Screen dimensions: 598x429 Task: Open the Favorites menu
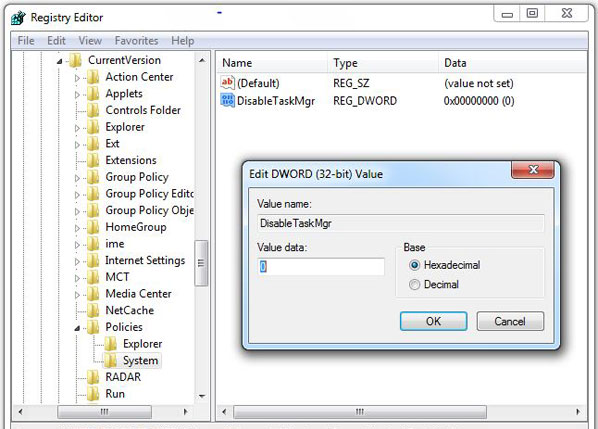[136, 40]
